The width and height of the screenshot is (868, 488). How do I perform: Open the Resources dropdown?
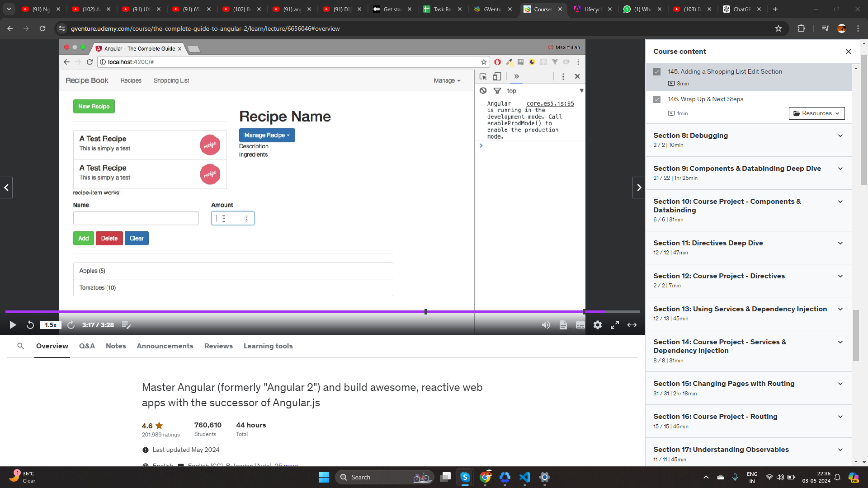(816, 113)
